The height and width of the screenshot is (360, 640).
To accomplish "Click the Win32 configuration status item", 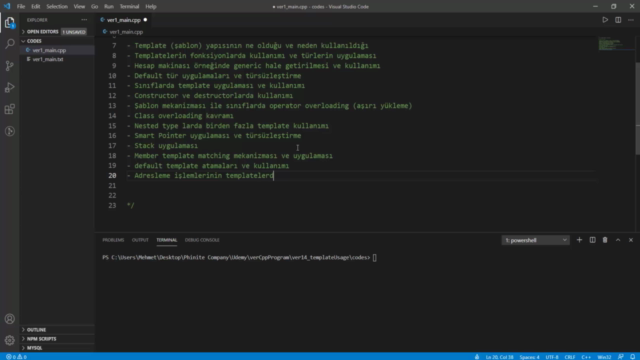I will pyautogui.click(x=604, y=357).
